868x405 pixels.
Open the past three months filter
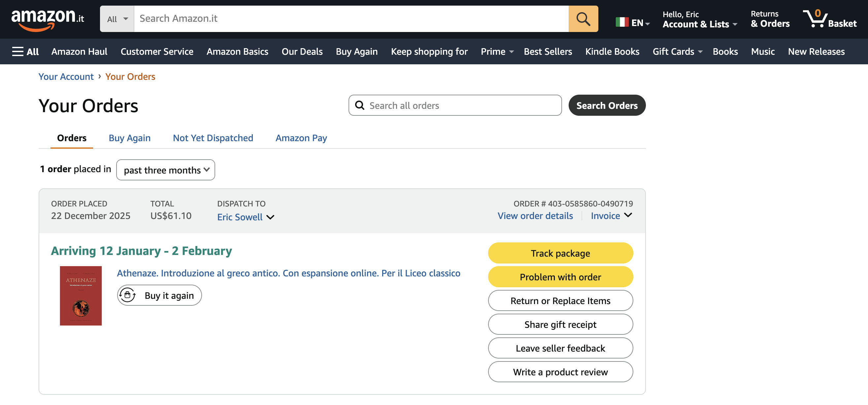click(x=165, y=170)
